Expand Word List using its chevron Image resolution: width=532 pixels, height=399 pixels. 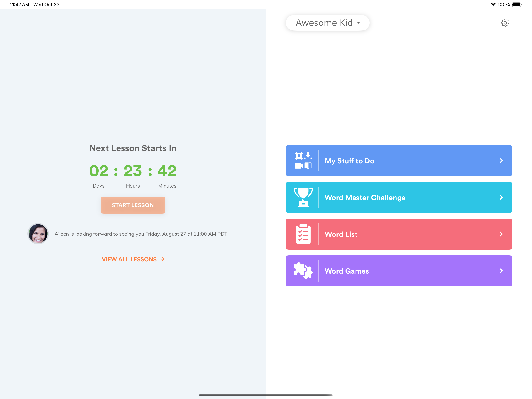pyautogui.click(x=501, y=234)
